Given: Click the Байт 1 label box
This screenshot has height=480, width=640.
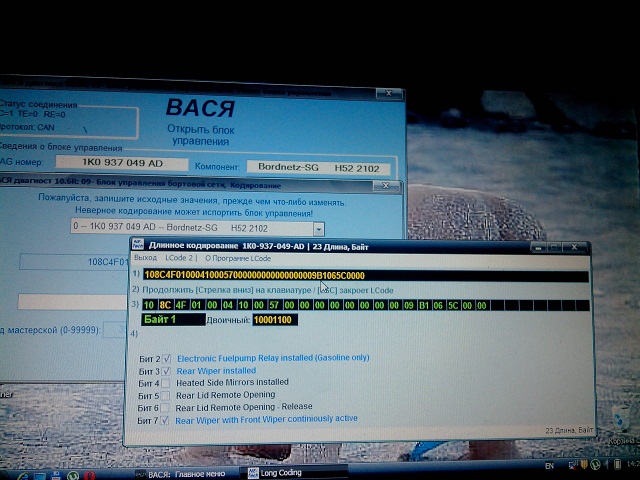Looking at the screenshot, I should 173,320.
